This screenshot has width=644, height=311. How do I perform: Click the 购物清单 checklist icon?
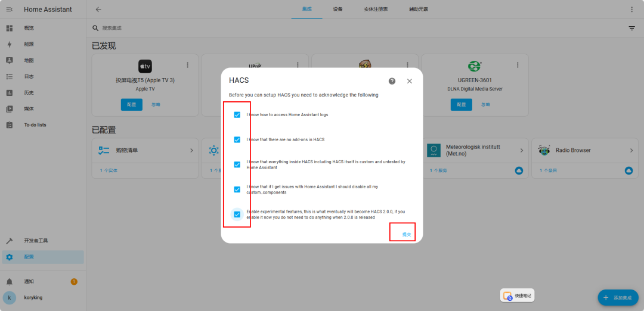pos(104,150)
